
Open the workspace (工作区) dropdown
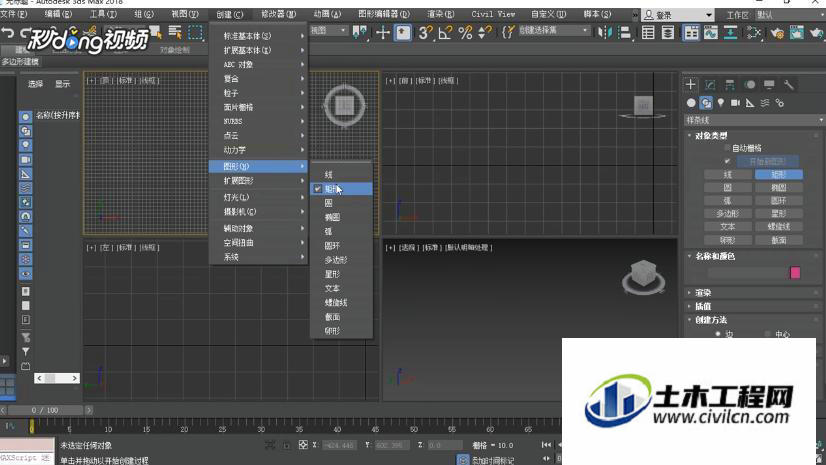click(x=788, y=15)
